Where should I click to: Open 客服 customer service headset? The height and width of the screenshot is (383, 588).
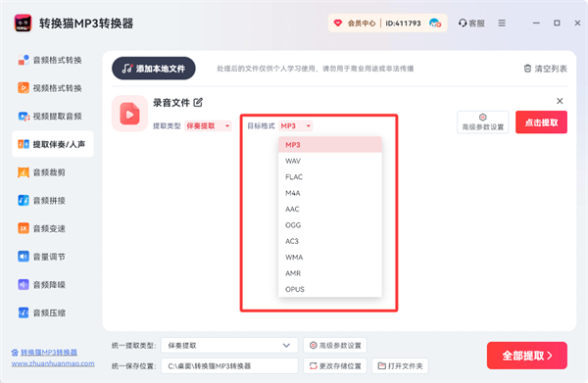pyautogui.click(x=471, y=24)
